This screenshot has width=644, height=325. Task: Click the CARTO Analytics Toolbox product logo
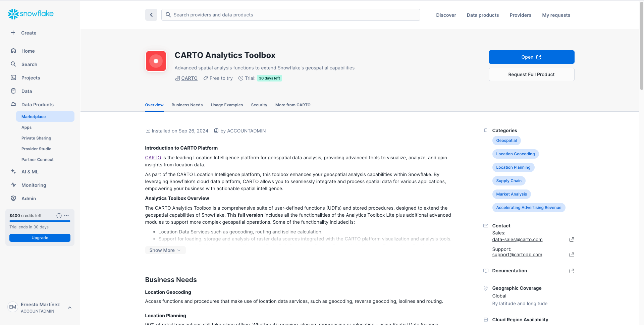[156, 61]
